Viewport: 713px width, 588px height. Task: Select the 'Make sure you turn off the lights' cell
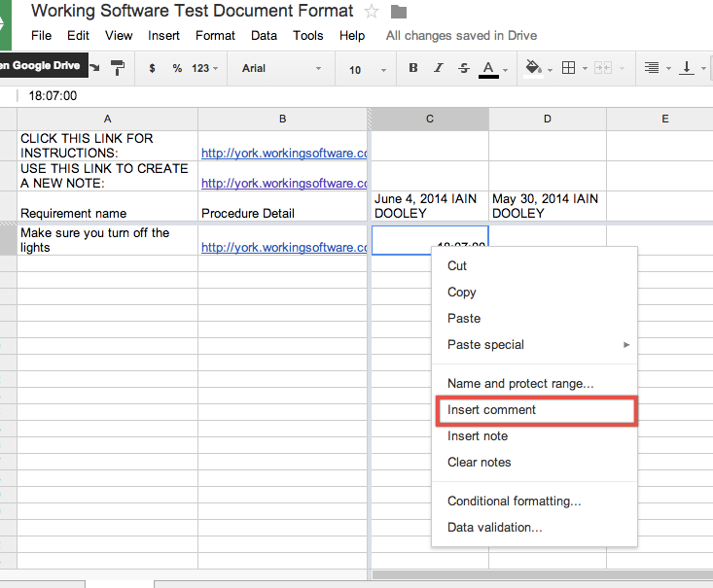pyautogui.click(x=107, y=240)
